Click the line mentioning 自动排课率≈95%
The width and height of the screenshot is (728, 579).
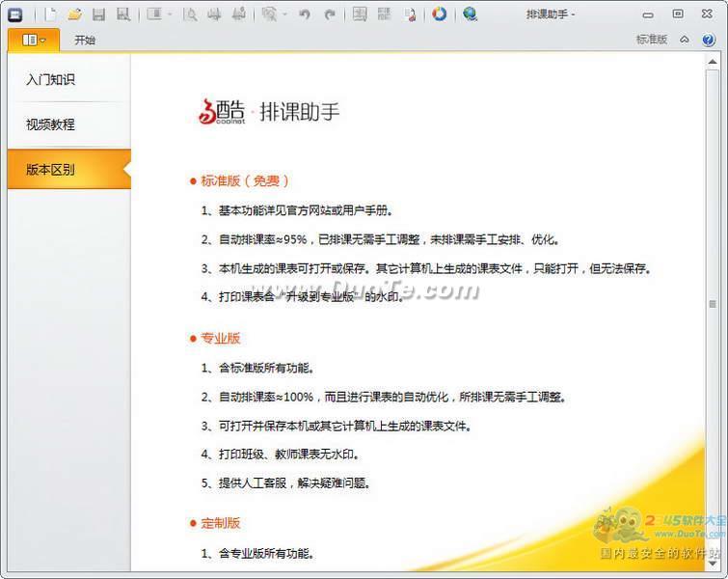pos(380,239)
